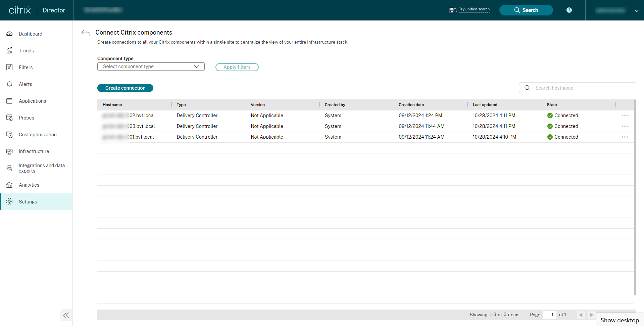Open Cost optimization settings
Viewport: 644px width, 326px height.
(x=38, y=134)
